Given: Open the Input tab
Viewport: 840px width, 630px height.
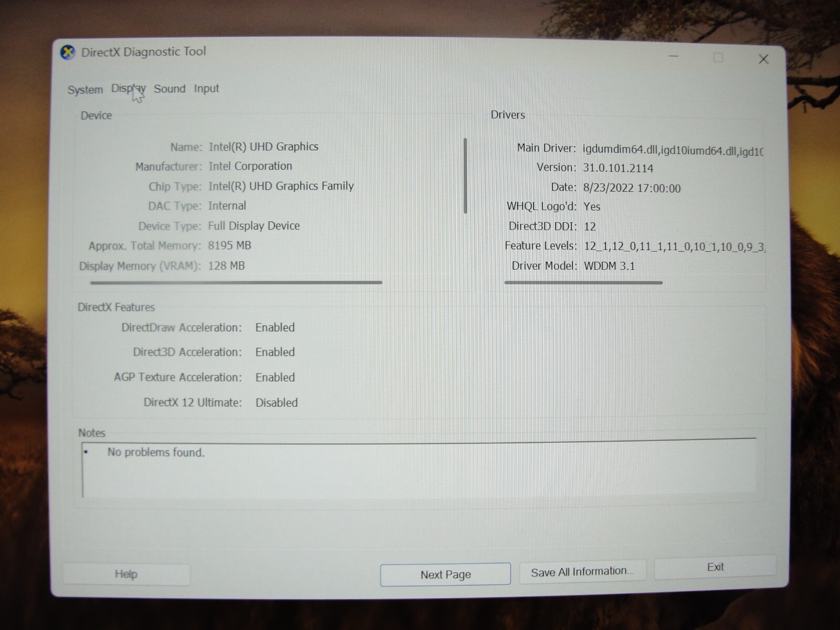Looking at the screenshot, I should (x=206, y=89).
